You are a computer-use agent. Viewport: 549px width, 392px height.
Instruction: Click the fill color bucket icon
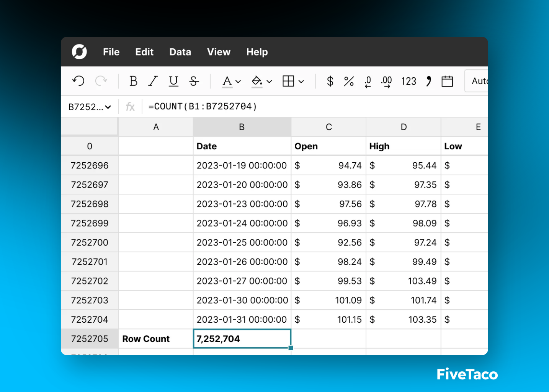pyautogui.click(x=257, y=82)
